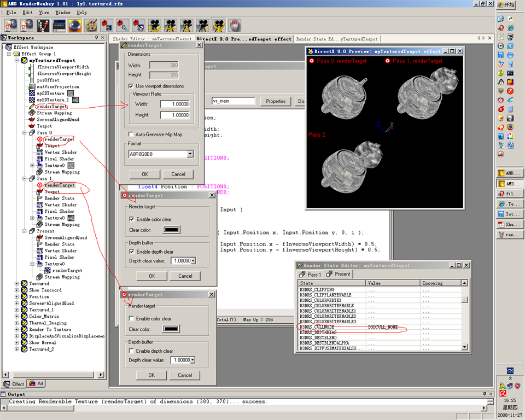This screenshot has height=420, width=525.
Task: Uncheck the checked Enable depth clear box
Action: click(x=132, y=252)
